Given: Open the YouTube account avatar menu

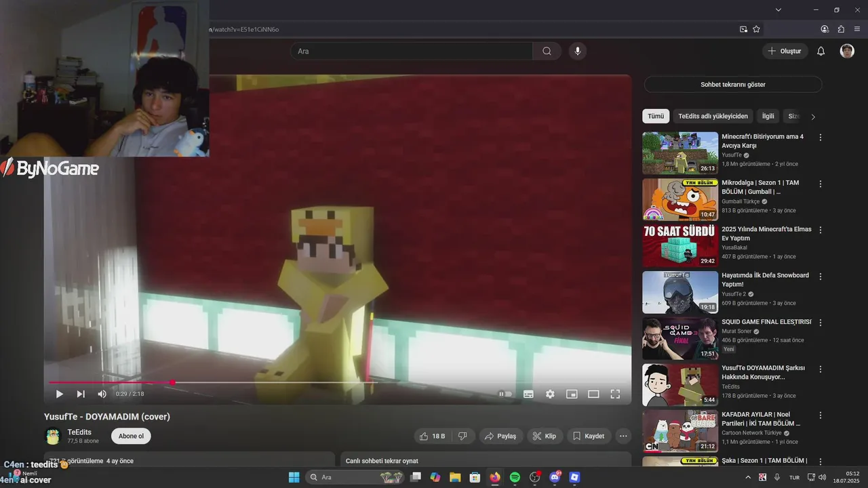Looking at the screenshot, I should pos(847,51).
